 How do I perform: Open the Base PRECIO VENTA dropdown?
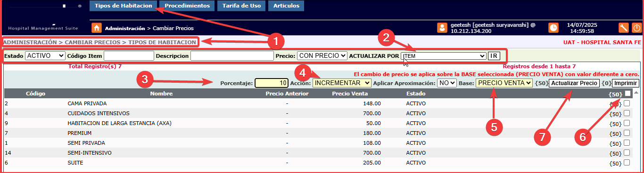click(x=504, y=83)
